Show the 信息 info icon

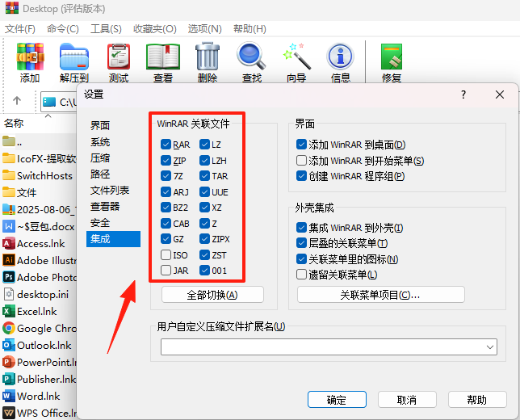(340, 57)
